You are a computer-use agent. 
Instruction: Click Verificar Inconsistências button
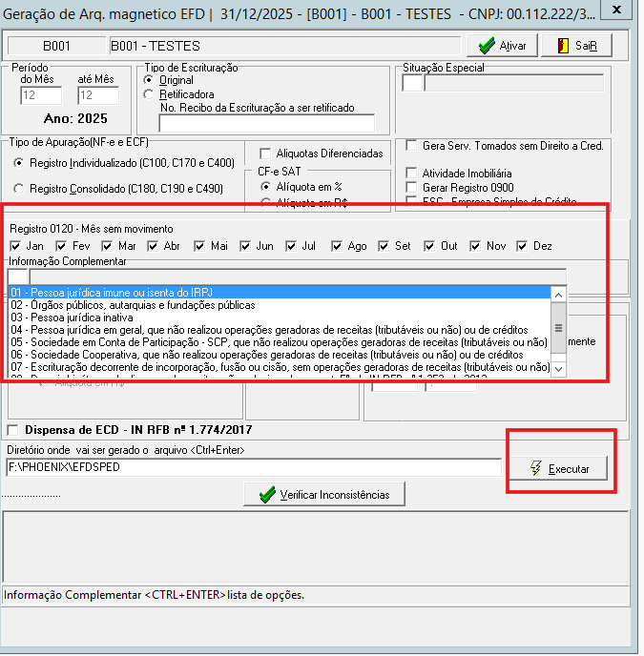324,495
